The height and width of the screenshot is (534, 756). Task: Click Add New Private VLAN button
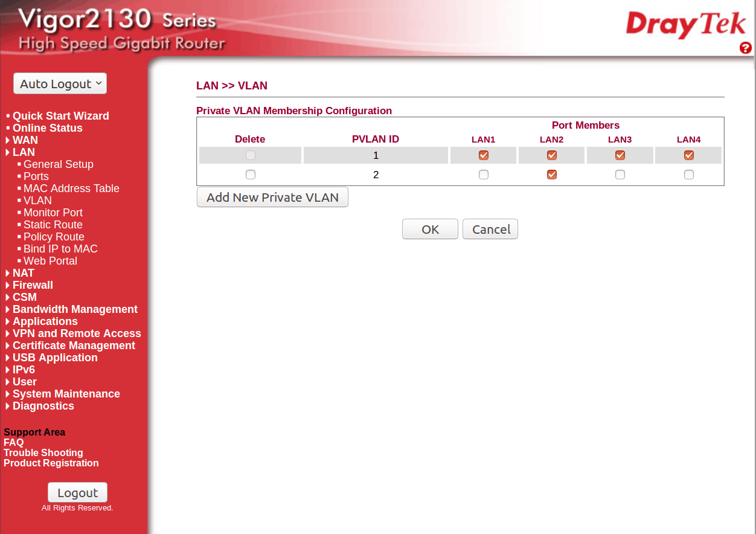pos(272,198)
